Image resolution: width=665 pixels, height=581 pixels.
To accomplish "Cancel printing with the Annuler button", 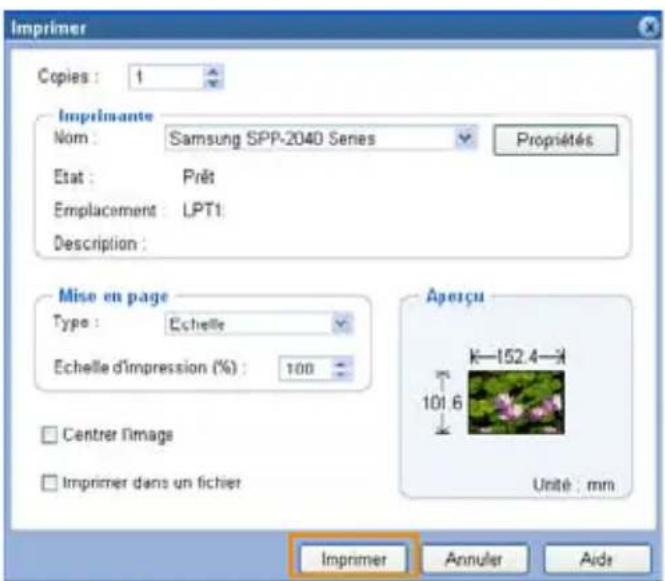I will tap(475, 559).
